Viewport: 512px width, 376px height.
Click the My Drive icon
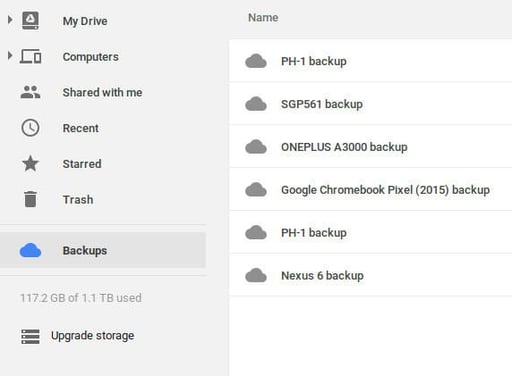coord(30,21)
